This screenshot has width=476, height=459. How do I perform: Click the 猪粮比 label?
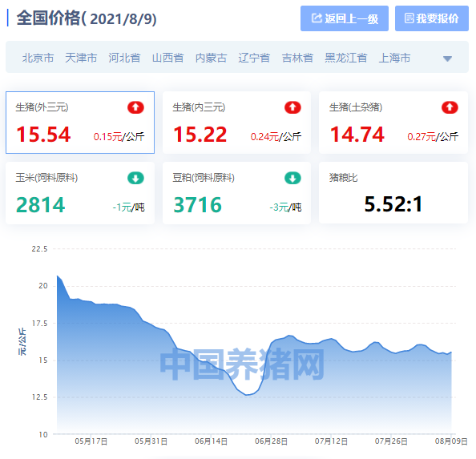[343, 178]
